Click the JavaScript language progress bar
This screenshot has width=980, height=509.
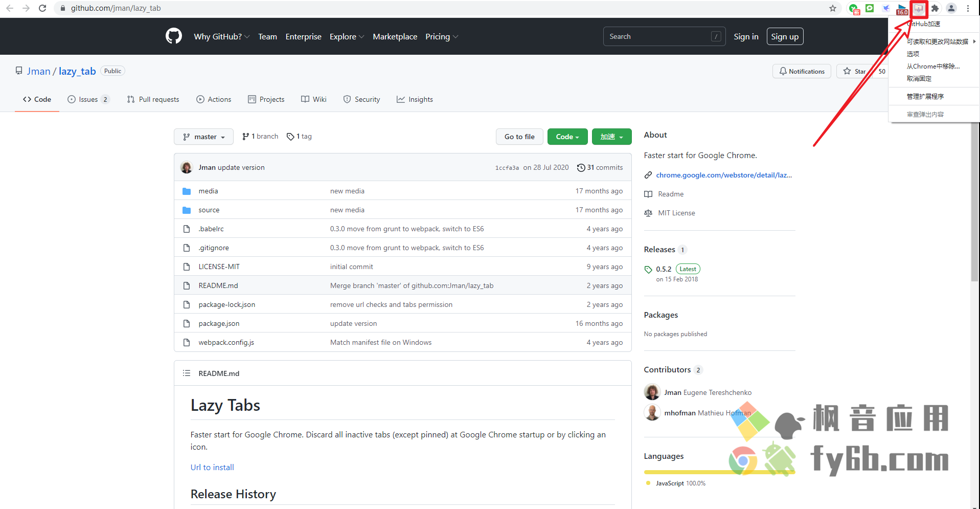pyautogui.click(x=719, y=472)
